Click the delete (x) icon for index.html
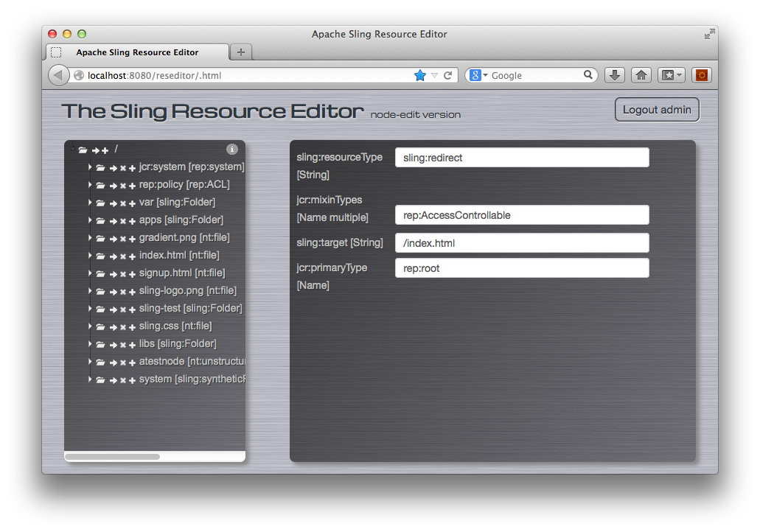Screen dimensions: 760x532 [123, 256]
